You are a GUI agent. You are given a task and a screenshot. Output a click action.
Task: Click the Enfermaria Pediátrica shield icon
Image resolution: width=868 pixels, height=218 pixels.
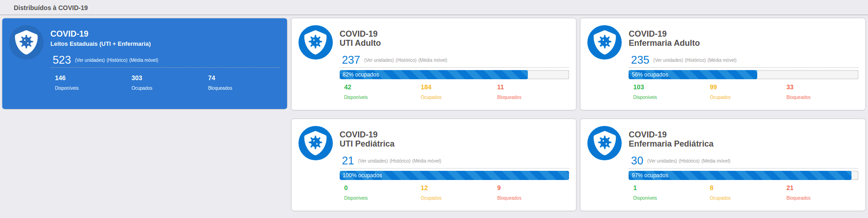604,143
